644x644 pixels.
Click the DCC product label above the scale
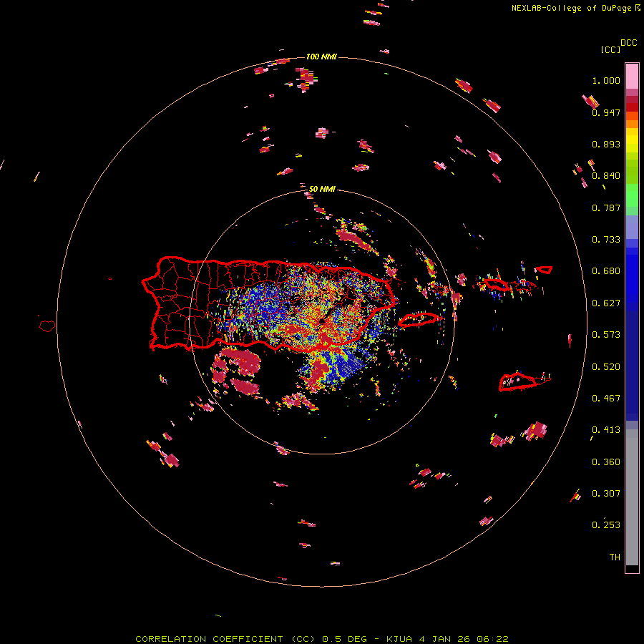point(629,43)
